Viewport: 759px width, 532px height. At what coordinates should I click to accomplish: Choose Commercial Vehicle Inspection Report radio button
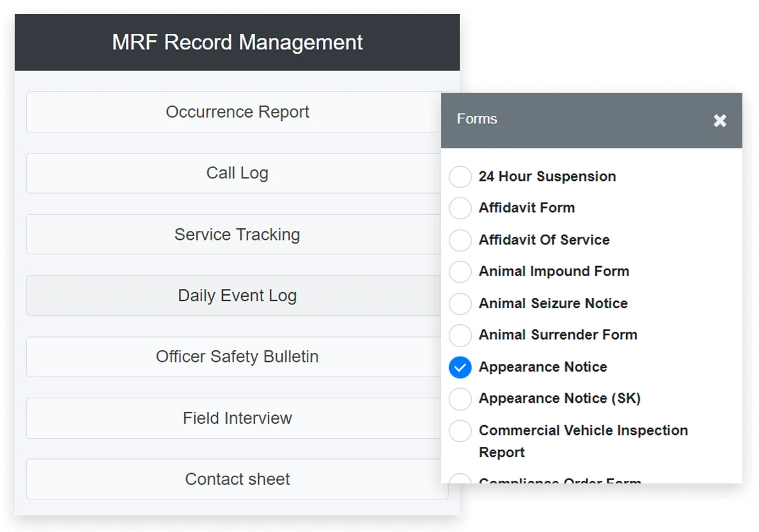pyautogui.click(x=460, y=431)
